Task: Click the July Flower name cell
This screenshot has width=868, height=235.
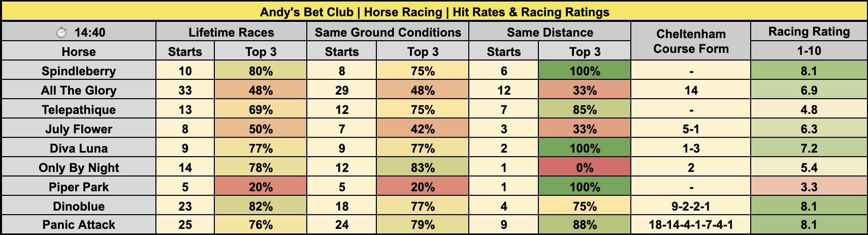Action: (x=79, y=129)
